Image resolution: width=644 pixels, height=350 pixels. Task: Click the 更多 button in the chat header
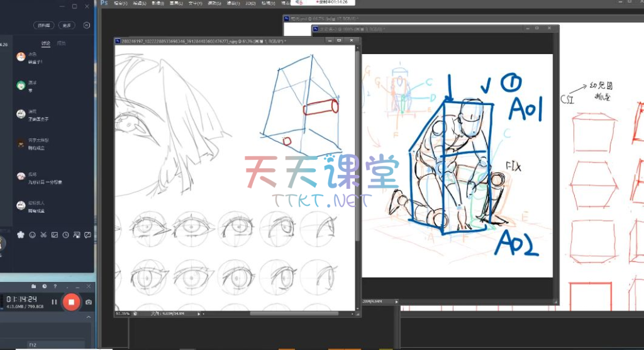click(66, 26)
